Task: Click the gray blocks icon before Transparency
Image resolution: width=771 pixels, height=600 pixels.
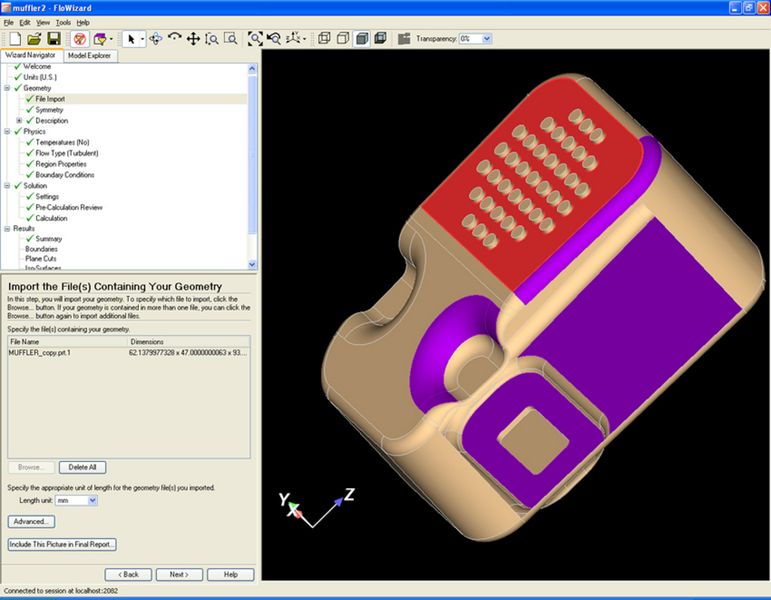Action: click(x=404, y=39)
